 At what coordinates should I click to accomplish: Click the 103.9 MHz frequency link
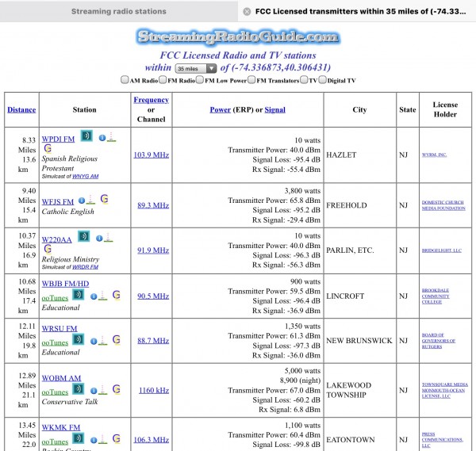coord(152,155)
